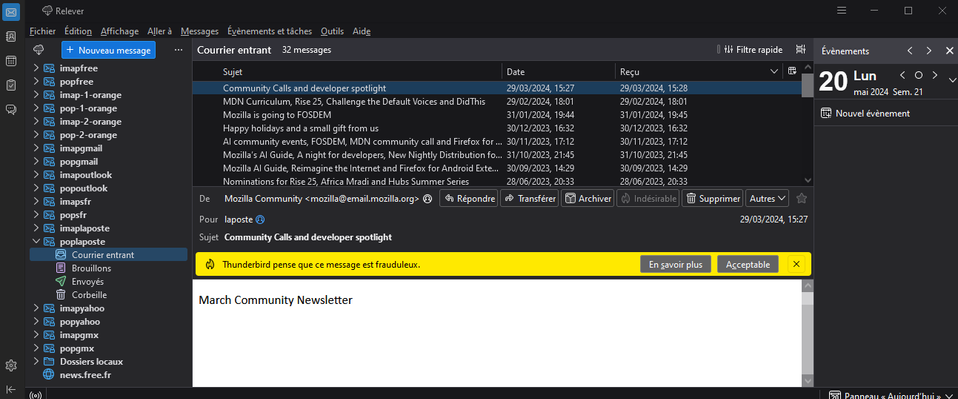Image resolution: width=958 pixels, height=399 pixels.
Task: Open the Outils menu
Action: (332, 31)
